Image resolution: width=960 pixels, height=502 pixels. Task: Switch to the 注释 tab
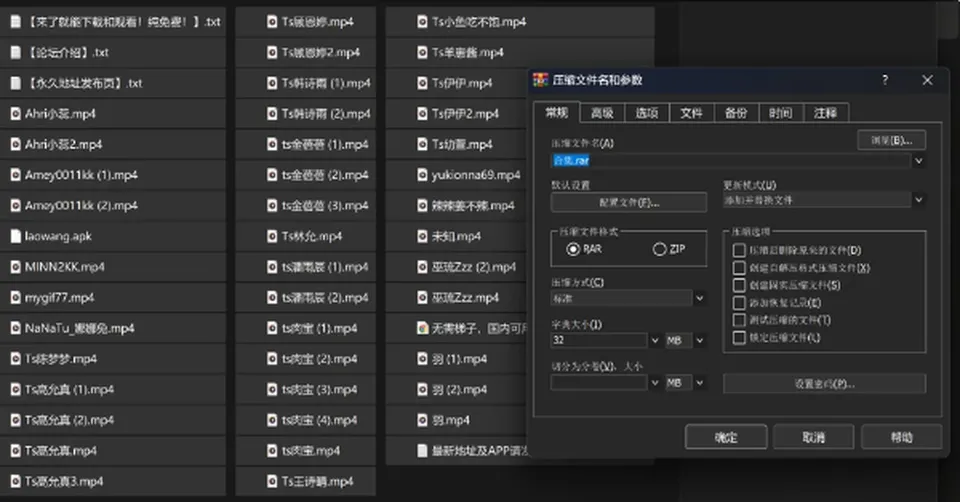point(825,113)
